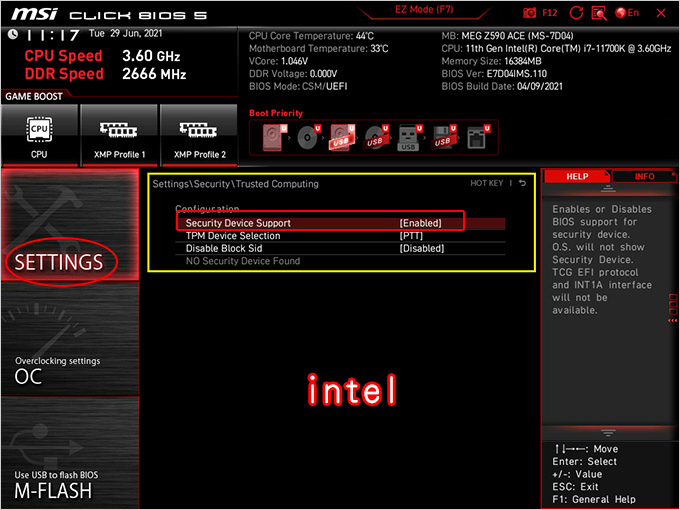Open M-FLASH to flash BIOS
Image resolution: width=680 pixels, height=510 pixels.
[x=70, y=452]
